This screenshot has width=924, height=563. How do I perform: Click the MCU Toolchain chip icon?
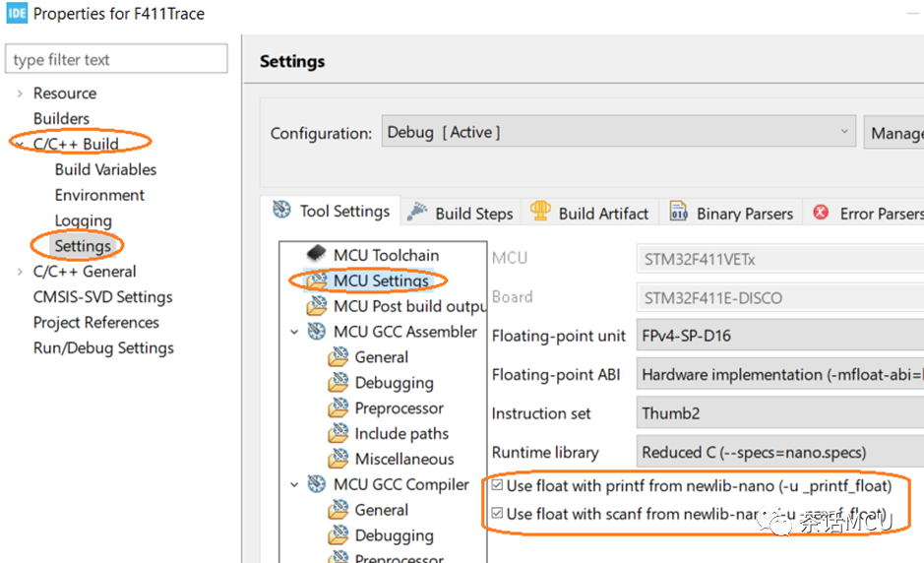coord(317,254)
